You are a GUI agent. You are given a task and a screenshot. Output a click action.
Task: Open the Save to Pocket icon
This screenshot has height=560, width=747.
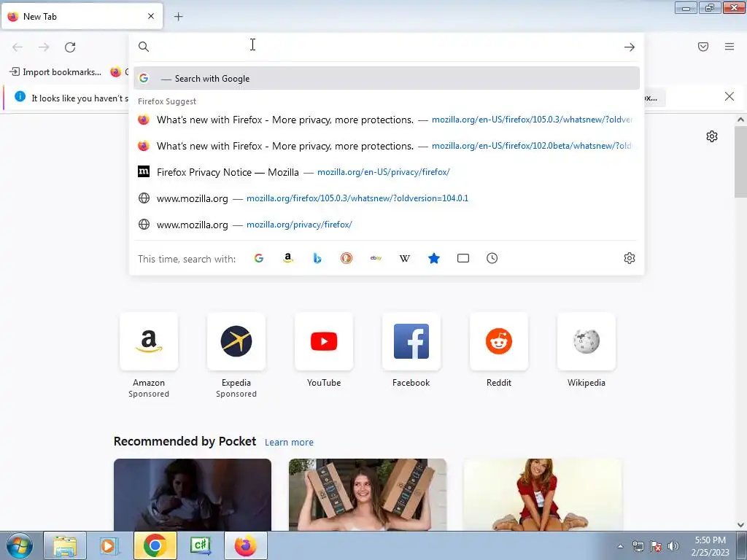(x=703, y=47)
